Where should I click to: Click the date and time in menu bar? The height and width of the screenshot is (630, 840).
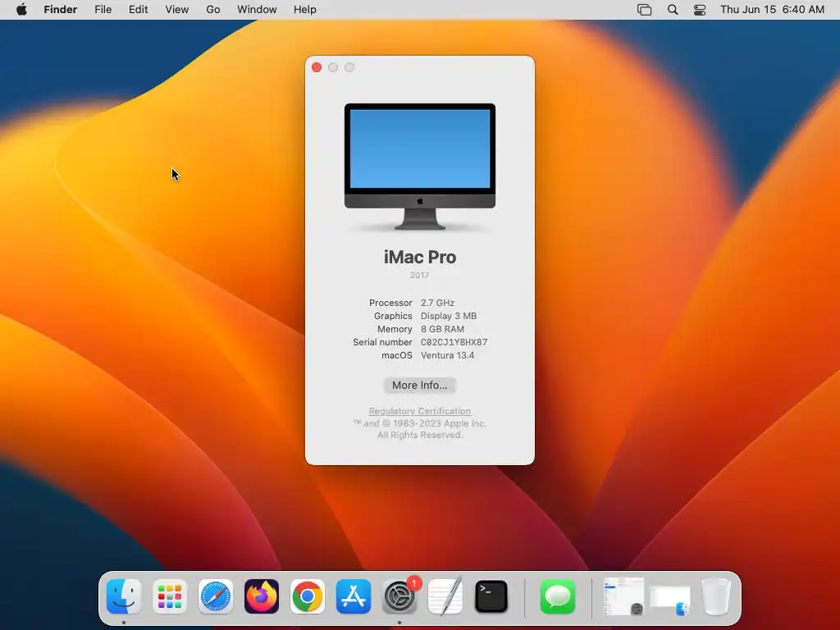coord(772,10)
